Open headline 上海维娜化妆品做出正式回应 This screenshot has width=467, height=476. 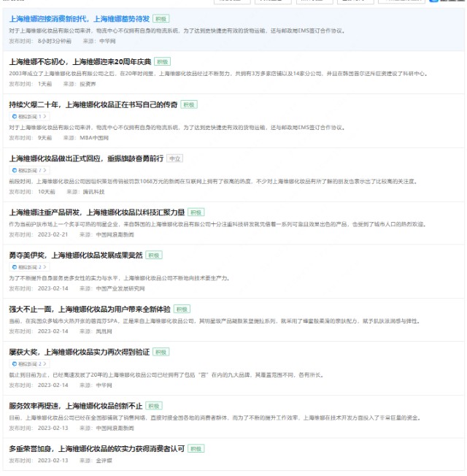[86, 158]
